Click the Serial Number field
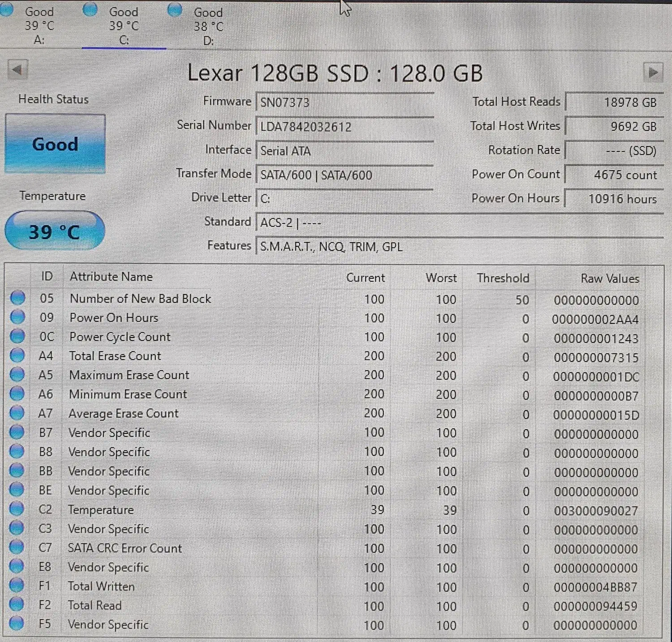672x642 pixels. (344, 127)
